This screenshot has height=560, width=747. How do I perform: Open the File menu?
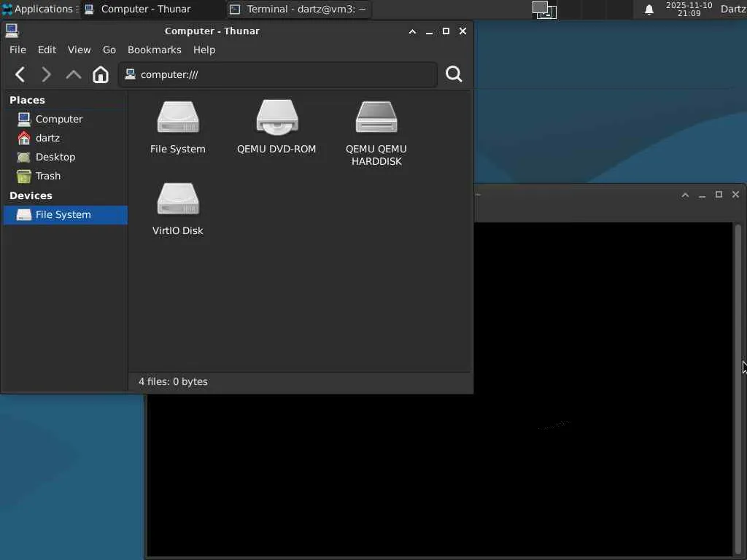click(18, 50)
